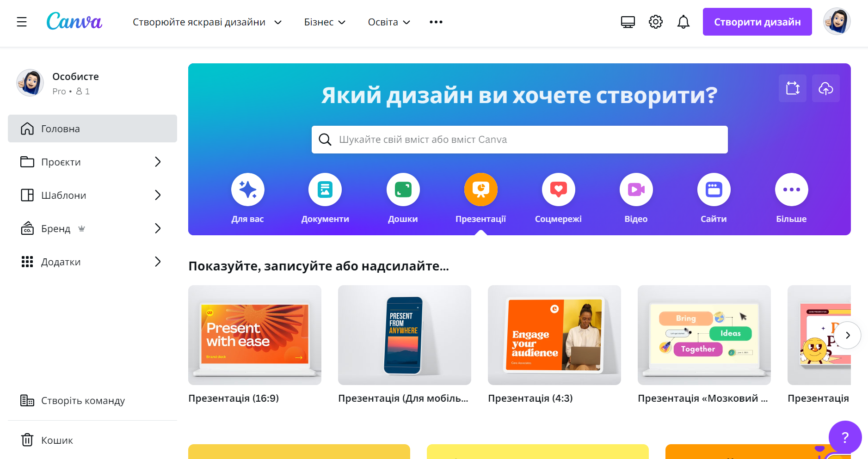
Task: Open the sidebar profile avatar 'Особисте'
Action: pos(30,83)
